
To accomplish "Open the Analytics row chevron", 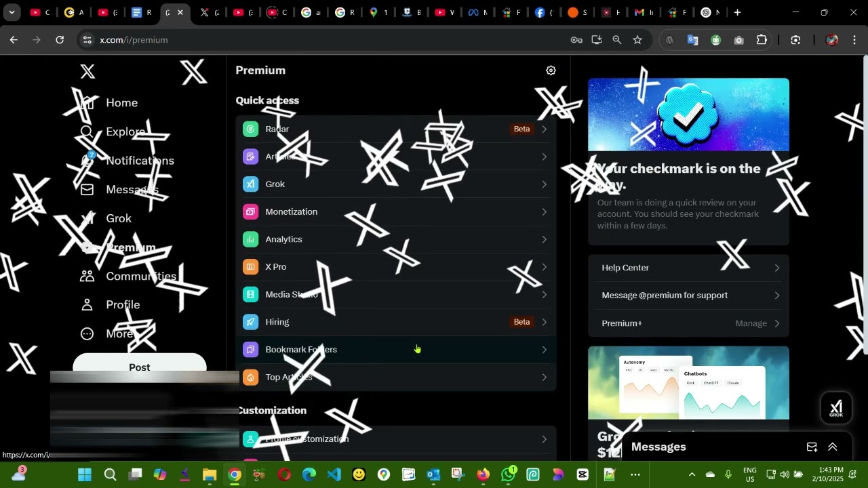I will [544, 239].
